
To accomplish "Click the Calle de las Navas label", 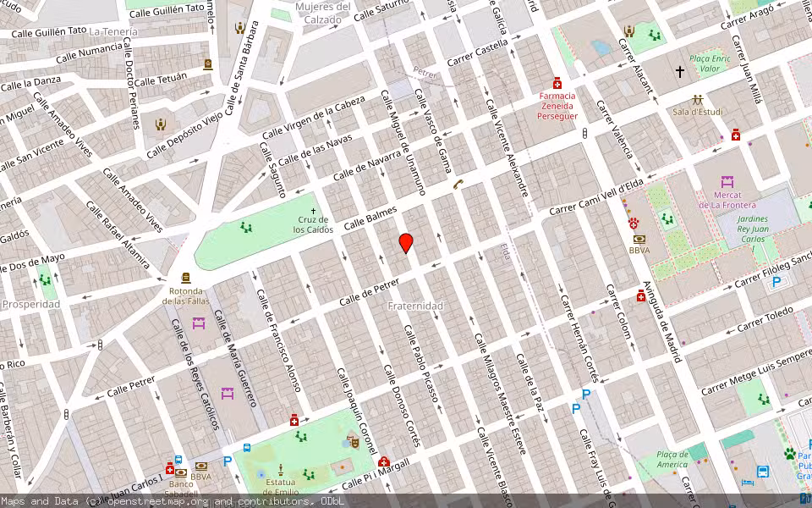I will tap(315, 151).
